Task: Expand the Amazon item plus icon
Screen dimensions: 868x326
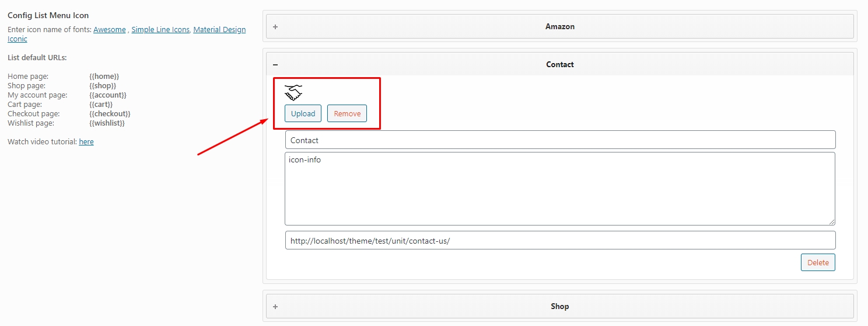Action: 275,27
